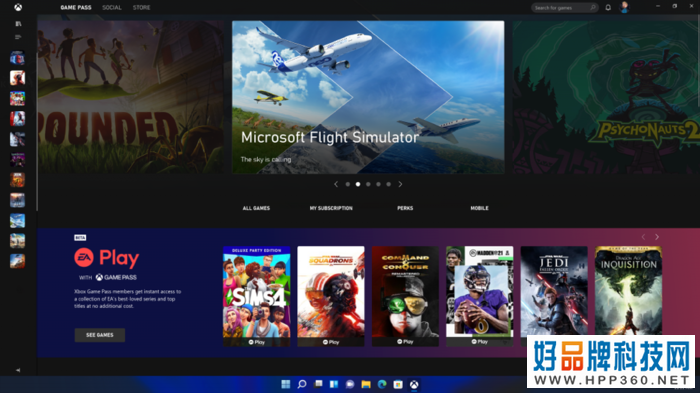The width and height of the screenshot is (700, 393).
Task: Play Command & Conquer Remastered
Action: [405, 342]
